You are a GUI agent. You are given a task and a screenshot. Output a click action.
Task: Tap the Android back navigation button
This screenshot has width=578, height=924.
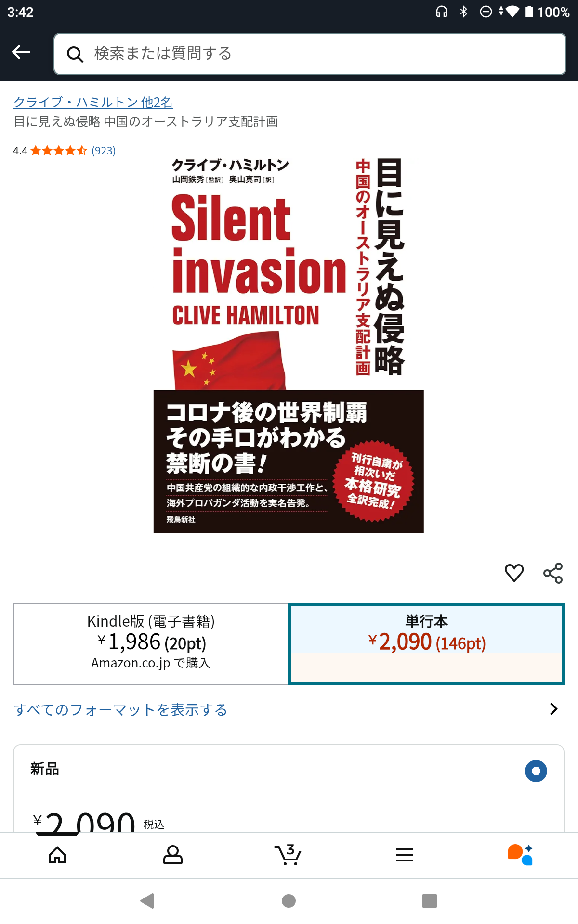click(147, 900)
